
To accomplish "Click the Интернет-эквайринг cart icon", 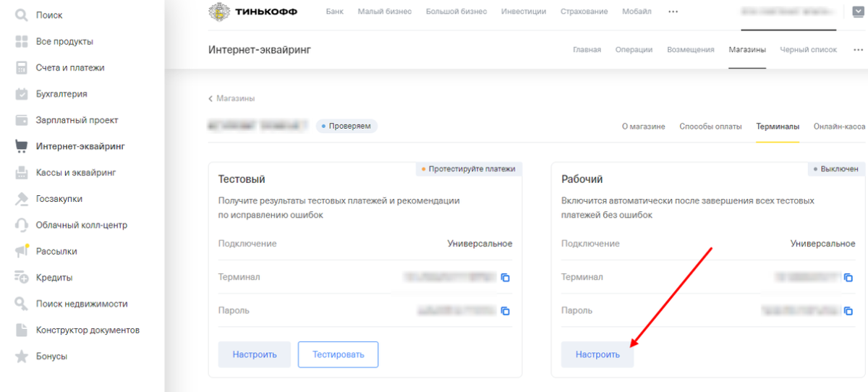I will [22, 146].
